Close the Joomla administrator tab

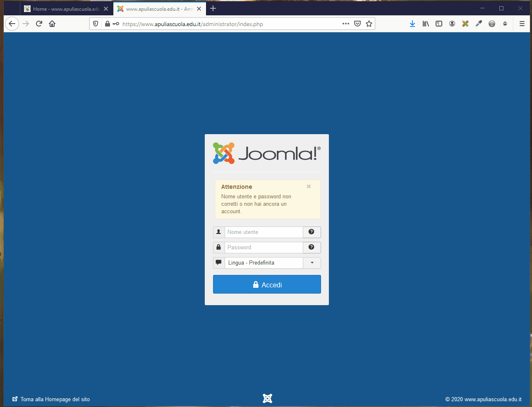coord(199,9)
